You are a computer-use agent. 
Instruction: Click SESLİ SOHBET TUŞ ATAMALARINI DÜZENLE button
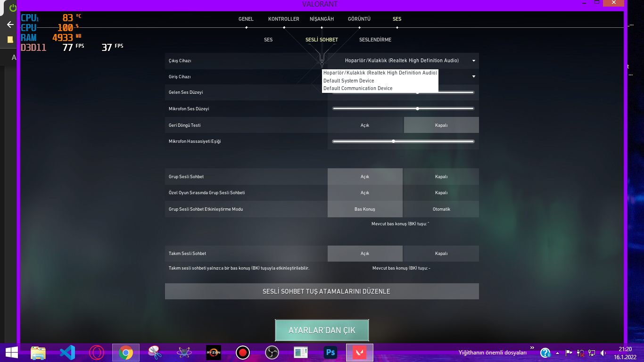pos(322,291)
